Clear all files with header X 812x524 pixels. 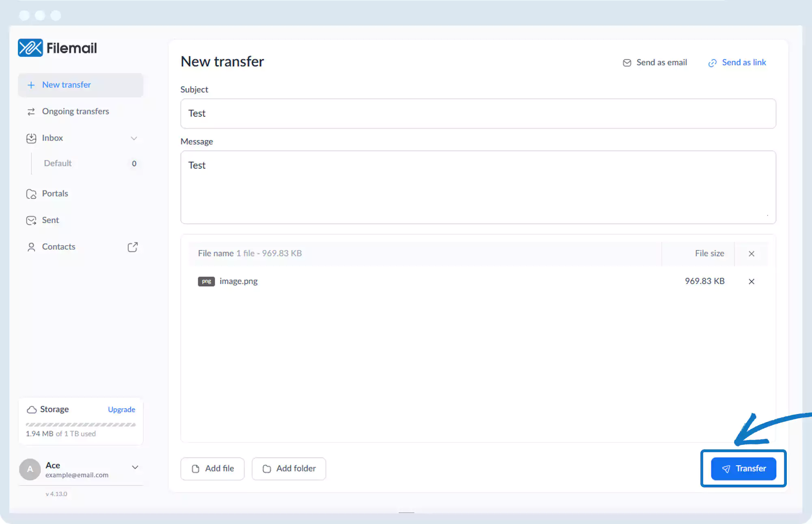point(751,254)
